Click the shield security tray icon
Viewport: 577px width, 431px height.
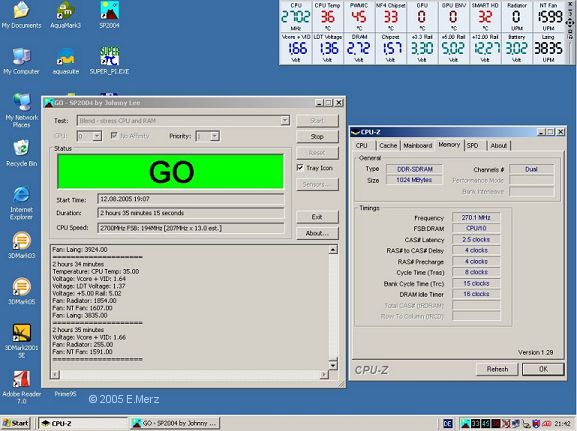pos(536,424)
